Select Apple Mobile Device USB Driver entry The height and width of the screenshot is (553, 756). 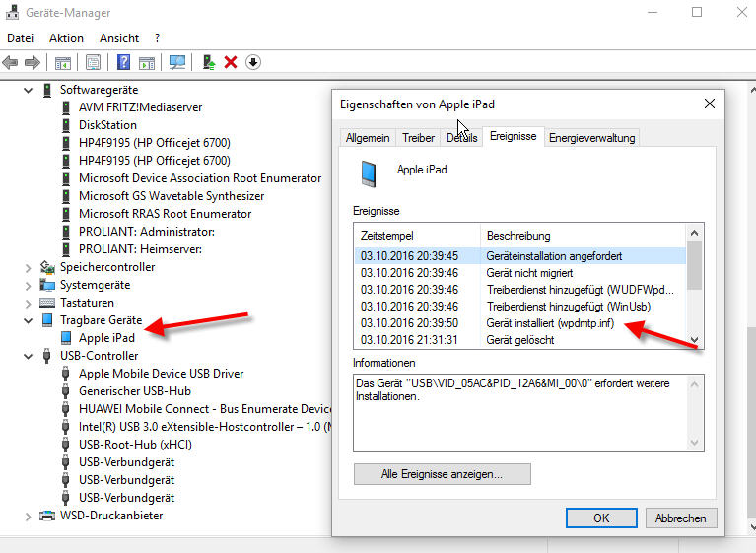(161, 374)
